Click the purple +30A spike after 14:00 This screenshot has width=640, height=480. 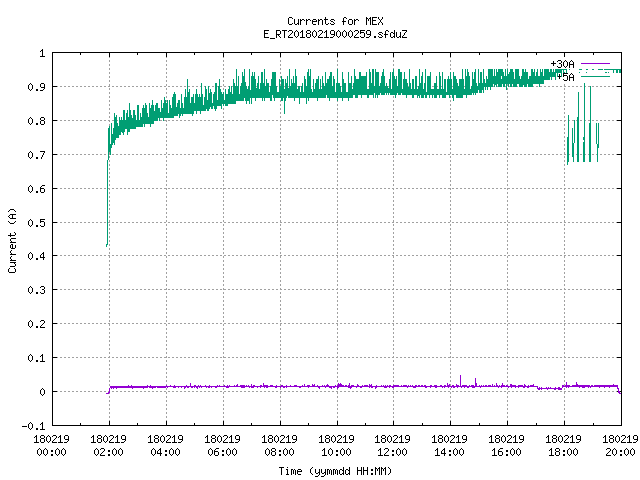click(461, 380)
